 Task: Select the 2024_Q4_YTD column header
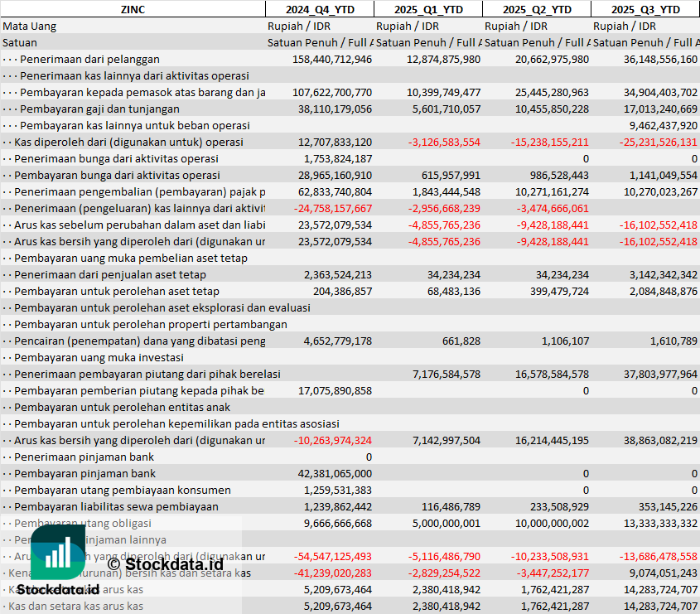(x=320, y=9)
